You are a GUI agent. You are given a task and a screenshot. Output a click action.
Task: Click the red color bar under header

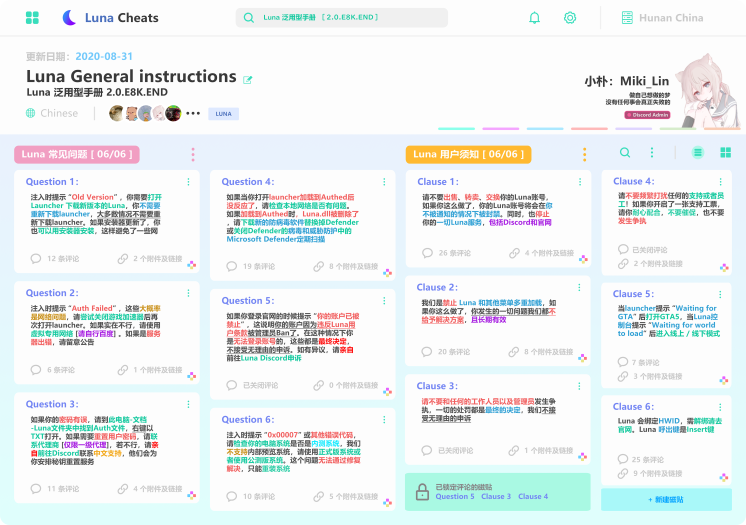click(589, 129)
